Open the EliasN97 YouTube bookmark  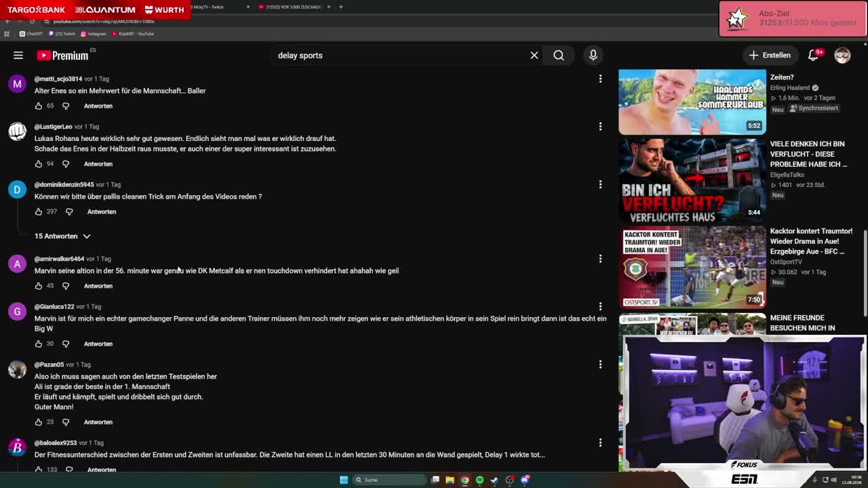tap(133, 33)
